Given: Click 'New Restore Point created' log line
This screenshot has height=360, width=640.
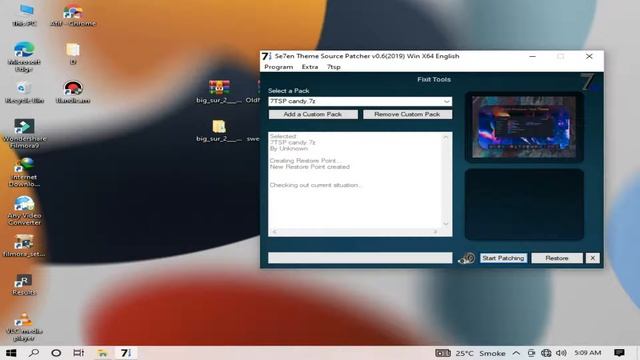Looking at the screenshot, I should pos(310,167).
